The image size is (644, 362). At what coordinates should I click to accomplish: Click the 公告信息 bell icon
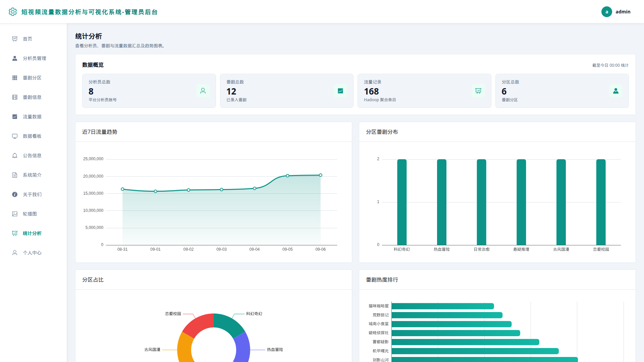click(15, 156)
